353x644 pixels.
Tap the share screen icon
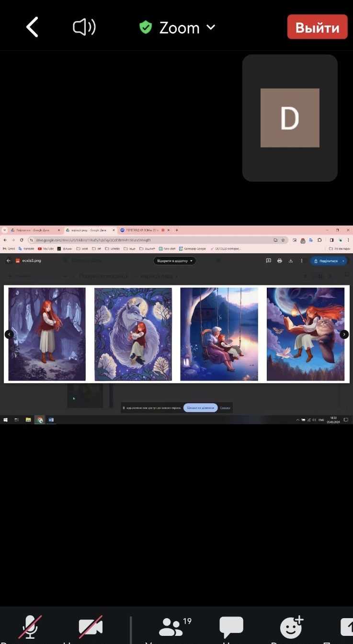(347, 626)
